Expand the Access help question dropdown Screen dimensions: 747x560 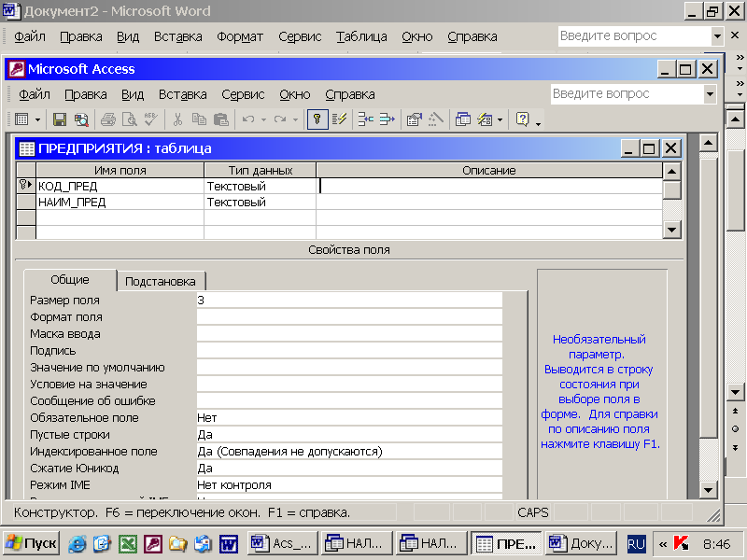[x=710, y=94]
